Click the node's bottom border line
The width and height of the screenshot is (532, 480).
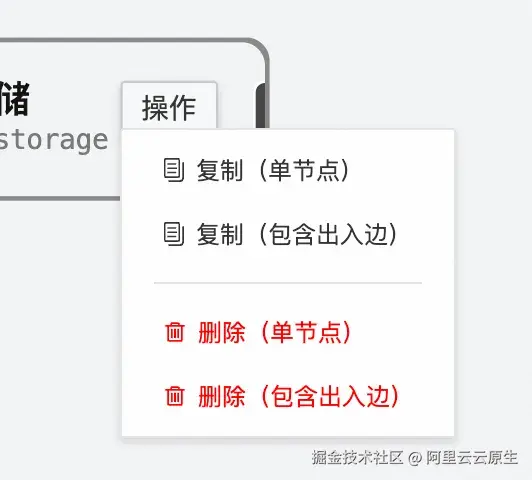[x=60, y=198]
